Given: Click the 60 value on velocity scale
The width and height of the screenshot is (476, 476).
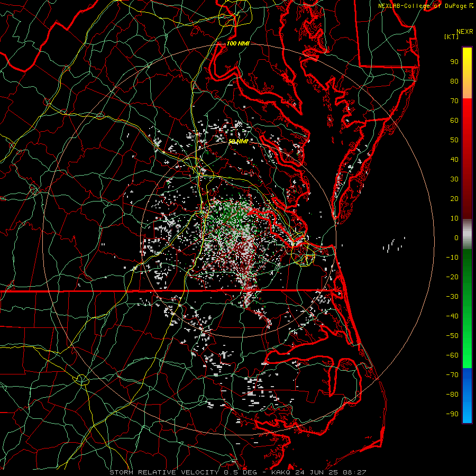Looking at the screenshot, I should [454, 121].
